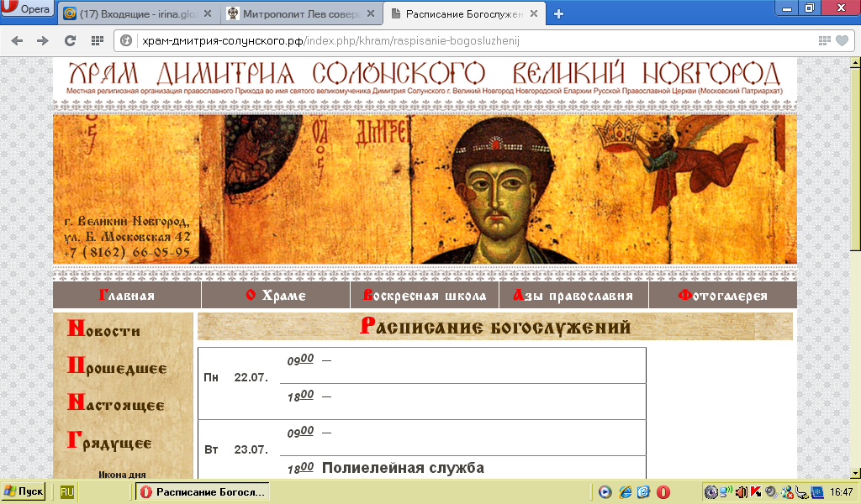This screenshot has width=861, height=504.
Task: Open the О Храме menu item
Action: click(x=276, y=295)
